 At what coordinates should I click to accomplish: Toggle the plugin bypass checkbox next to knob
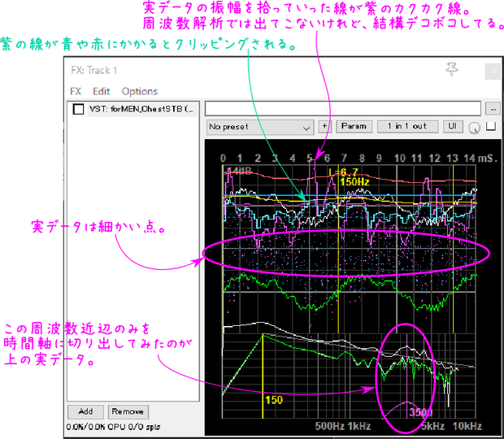pos(491,126)
